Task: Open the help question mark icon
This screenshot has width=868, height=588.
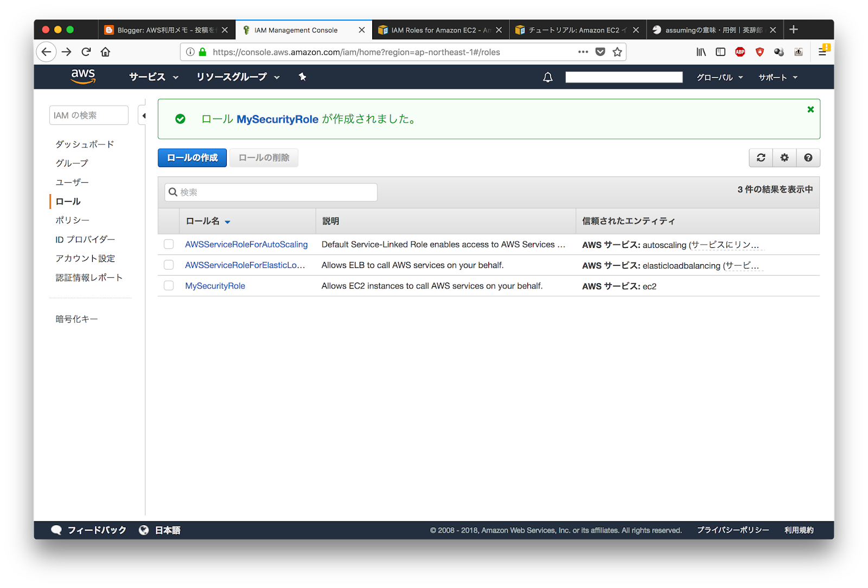Action: coord(808,158)
